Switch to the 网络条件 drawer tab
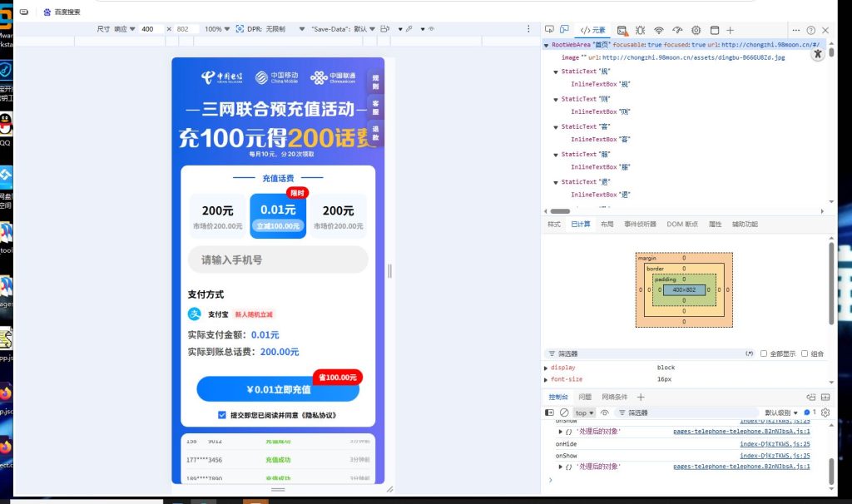The image size is (852, 504). coord(615,397)
